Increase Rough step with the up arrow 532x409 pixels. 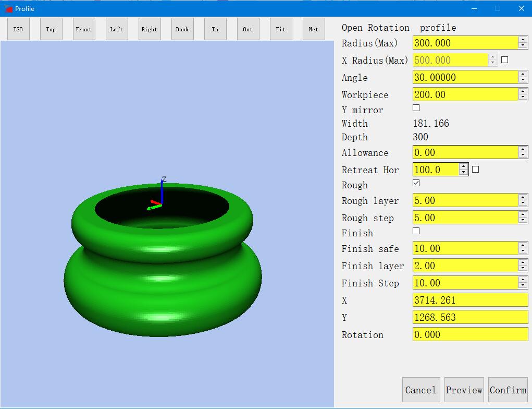(x=523, y=215)
